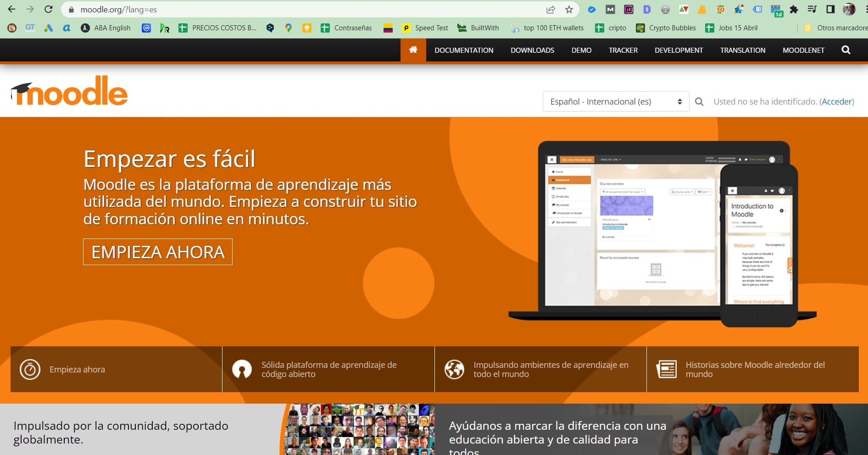Go back with the browser back arrow
Viewport: 868px width, 455px height.
[x=12, y=9]
